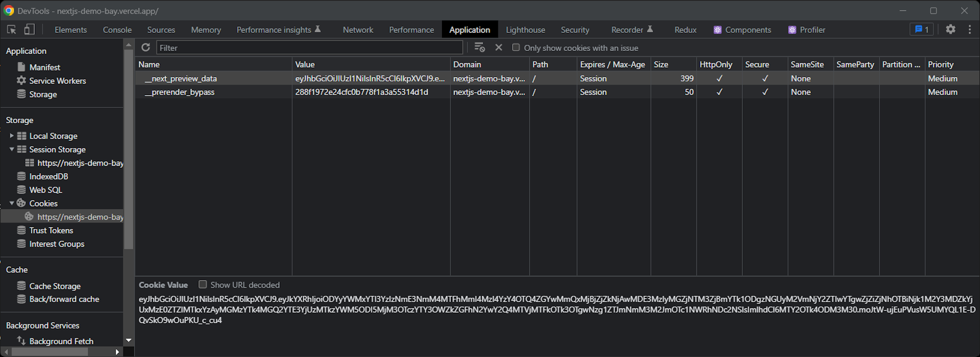The height and width of the screenshot is (357, 980).
Task: Sort by Size column header
Action: 673,64
